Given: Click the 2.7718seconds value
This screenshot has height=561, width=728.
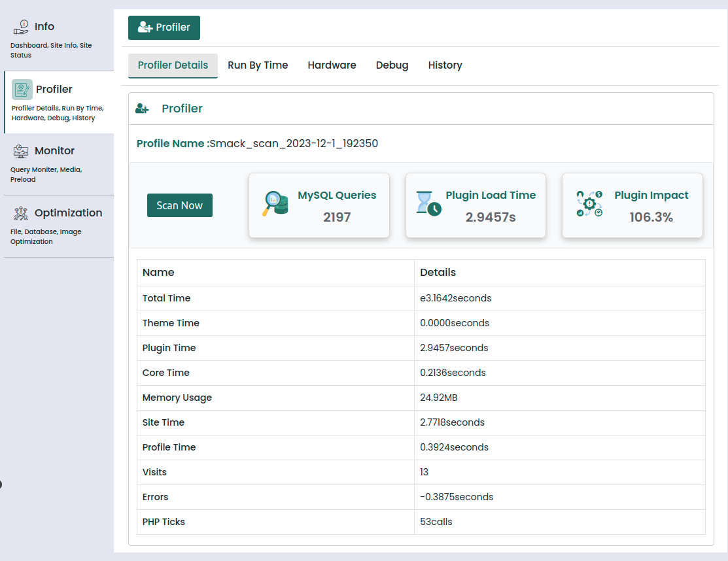Looking at the screenshot, I should coord(452,422).
